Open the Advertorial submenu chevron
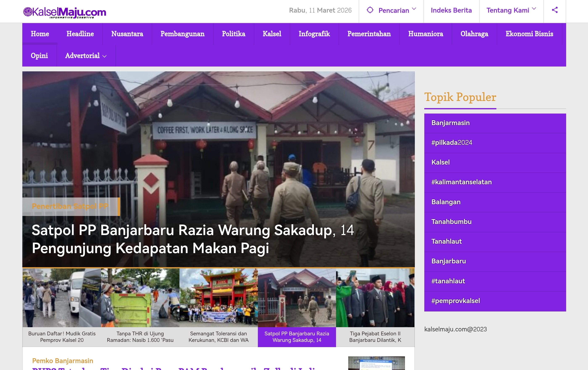Image resolution: width=588 pixels, height=370 pixels. tap(104, 56)
